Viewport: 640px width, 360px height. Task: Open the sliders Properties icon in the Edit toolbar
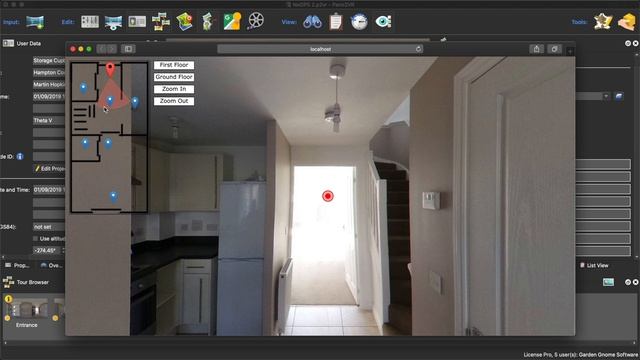90,22
